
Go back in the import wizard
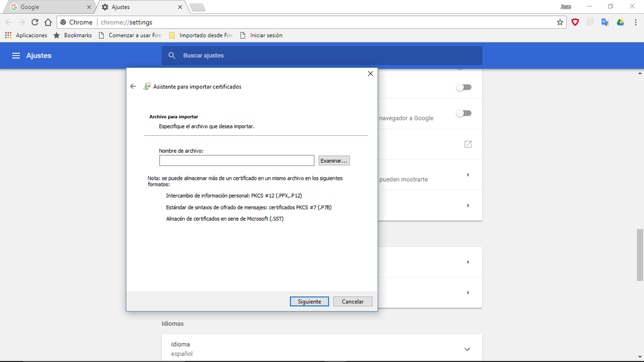coord(133,87)
